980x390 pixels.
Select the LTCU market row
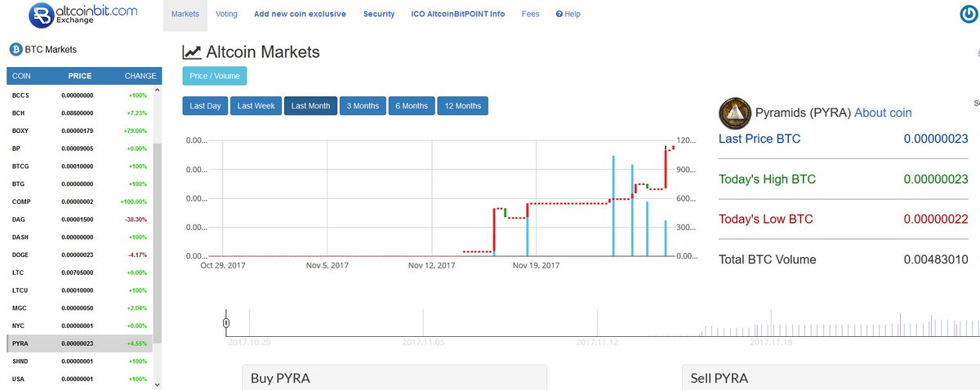79,290
